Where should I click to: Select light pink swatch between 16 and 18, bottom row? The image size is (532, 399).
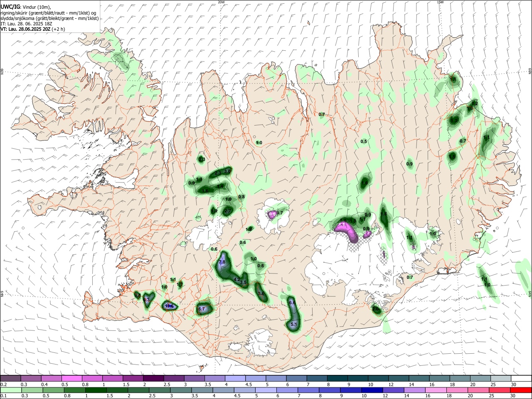point(436,390)
